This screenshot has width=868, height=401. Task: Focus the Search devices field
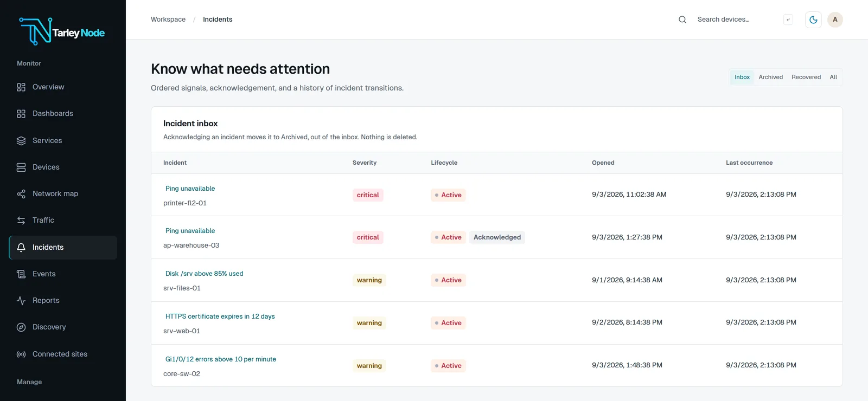(736, 20)
